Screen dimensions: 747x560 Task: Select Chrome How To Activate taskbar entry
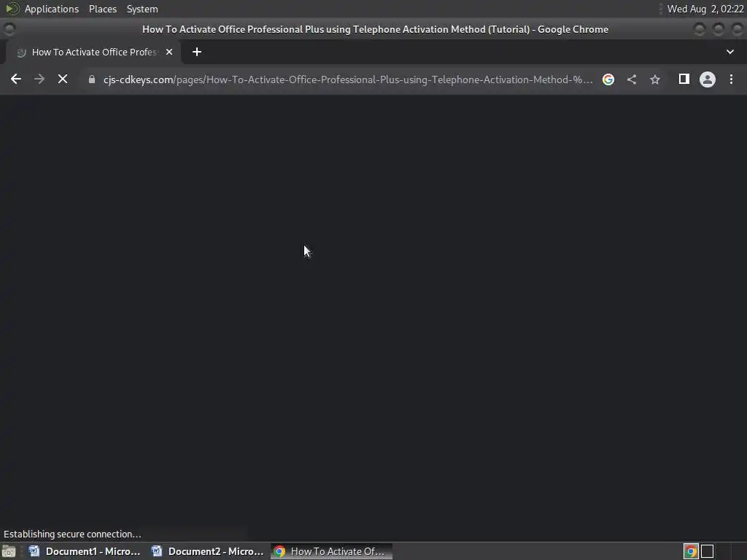[332, 551]
